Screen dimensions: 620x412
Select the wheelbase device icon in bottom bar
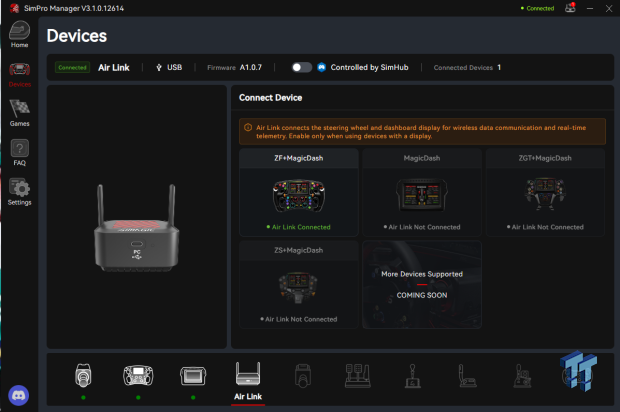click(83, 375)
